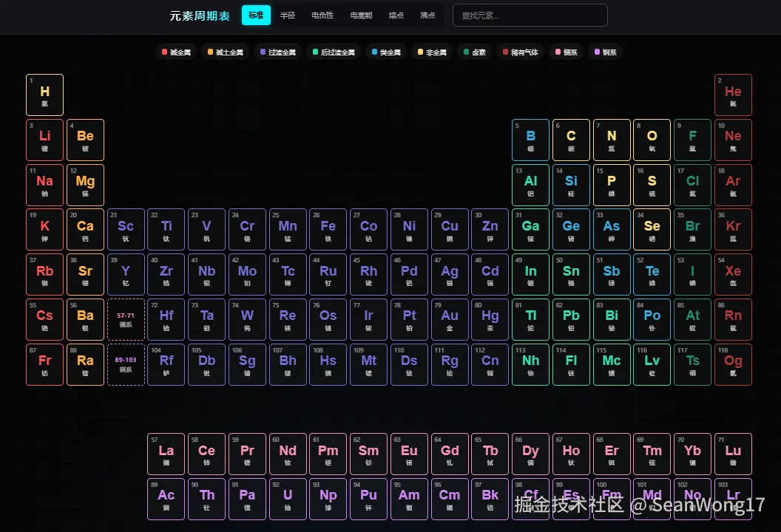The height and width of the screenshot is (532, 781).
Task: Click the molybdenum (Mo) element cell
Action: [x=247, y=275]
